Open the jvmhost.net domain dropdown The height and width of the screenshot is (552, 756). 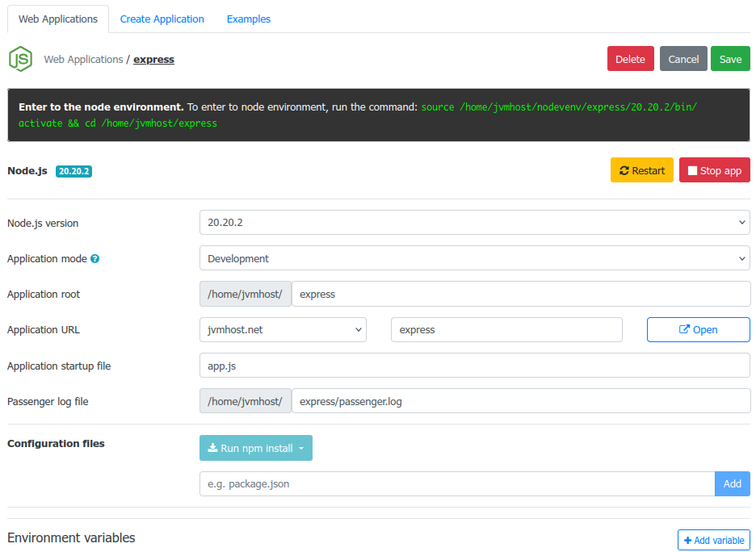coord(283,329)
